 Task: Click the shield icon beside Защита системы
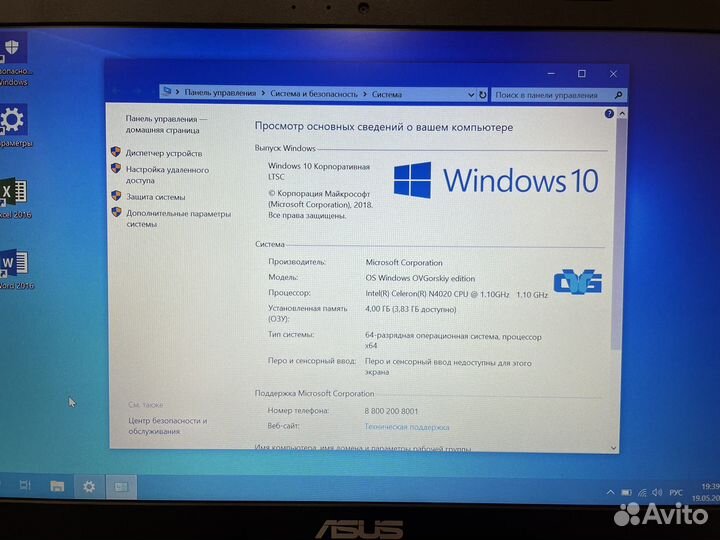116,196
